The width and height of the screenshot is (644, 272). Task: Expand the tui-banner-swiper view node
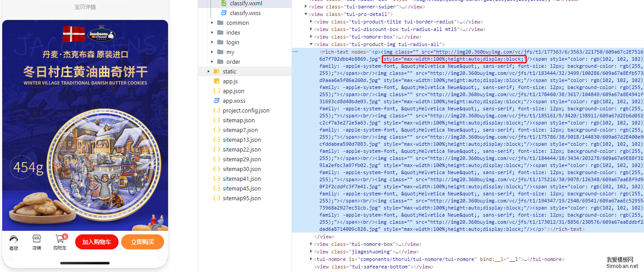pos(306,7)
